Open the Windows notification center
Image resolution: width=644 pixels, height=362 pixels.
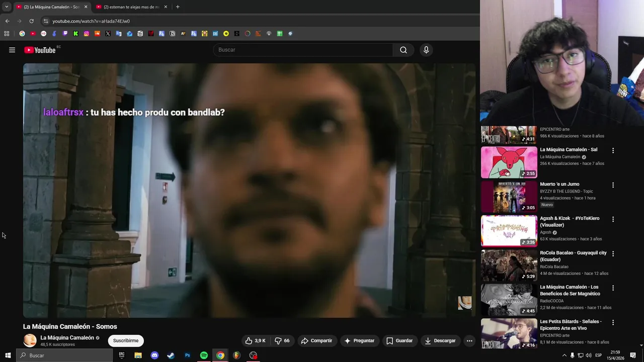(x=633, y=355)
